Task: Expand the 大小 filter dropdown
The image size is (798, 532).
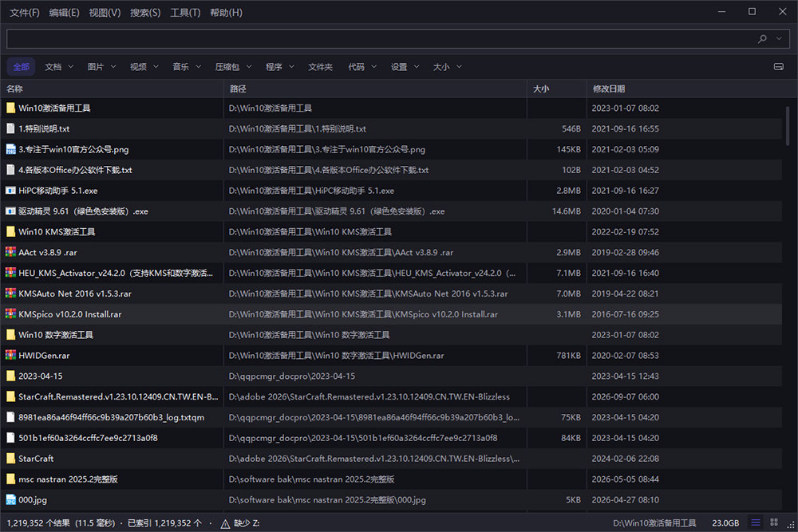Action: point(459,67)
